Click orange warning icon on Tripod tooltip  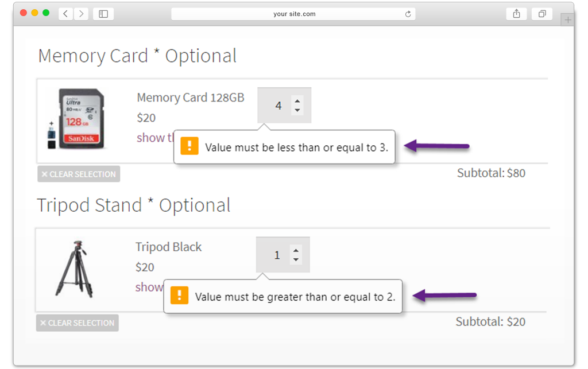[x=179, y=296]
